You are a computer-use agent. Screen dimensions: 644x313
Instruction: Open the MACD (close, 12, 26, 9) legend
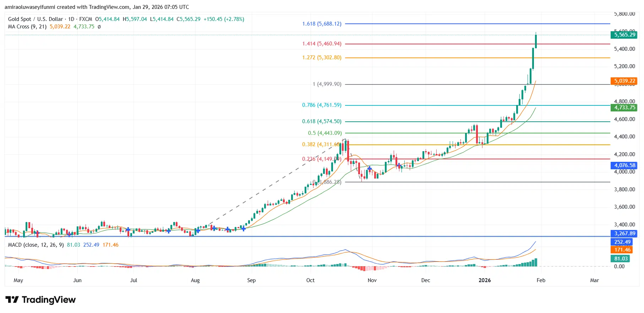36,245
